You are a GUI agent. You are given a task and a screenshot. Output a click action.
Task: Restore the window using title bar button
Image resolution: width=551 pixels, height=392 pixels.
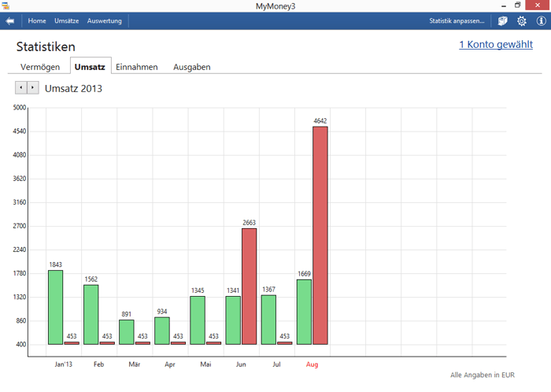tap(517, 6)
